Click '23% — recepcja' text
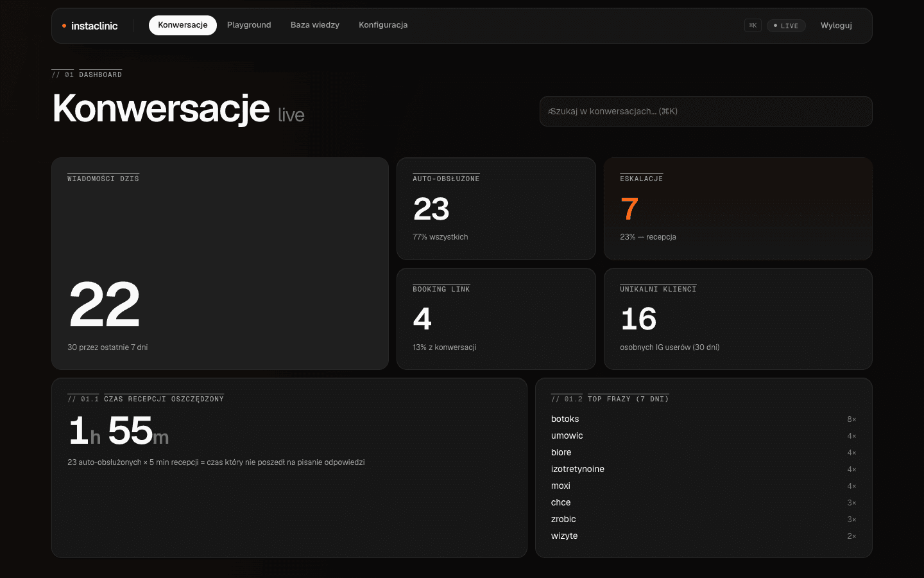The width and height of the screenshot is (924, 578). click(x=648, y=237)
